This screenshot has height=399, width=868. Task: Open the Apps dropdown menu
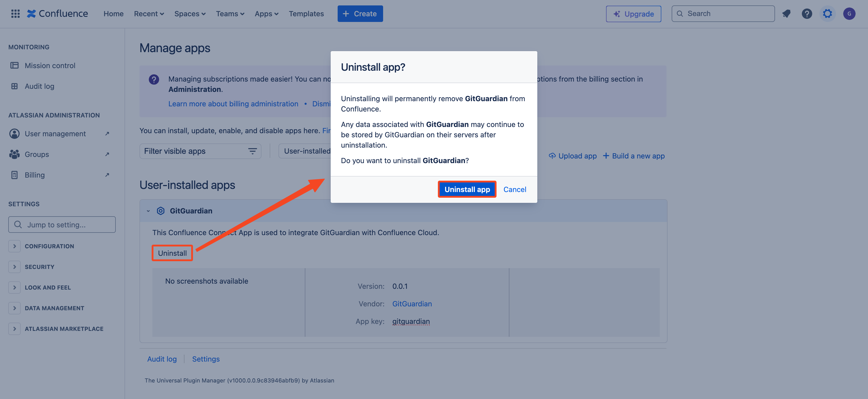(267, 14)
